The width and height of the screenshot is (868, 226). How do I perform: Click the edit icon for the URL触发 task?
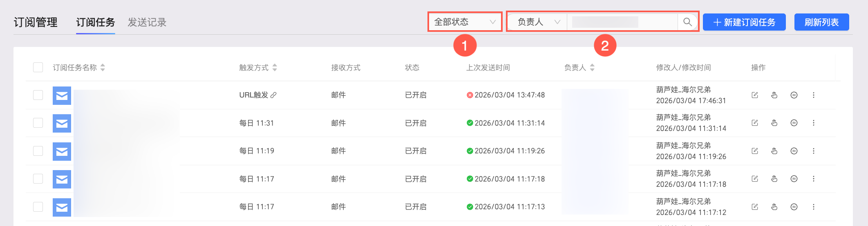pyautogui.click(x=754, y=95)
